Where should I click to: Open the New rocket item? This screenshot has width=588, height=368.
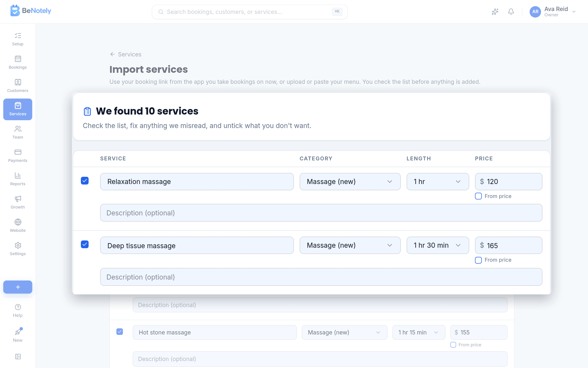[18, 335]
